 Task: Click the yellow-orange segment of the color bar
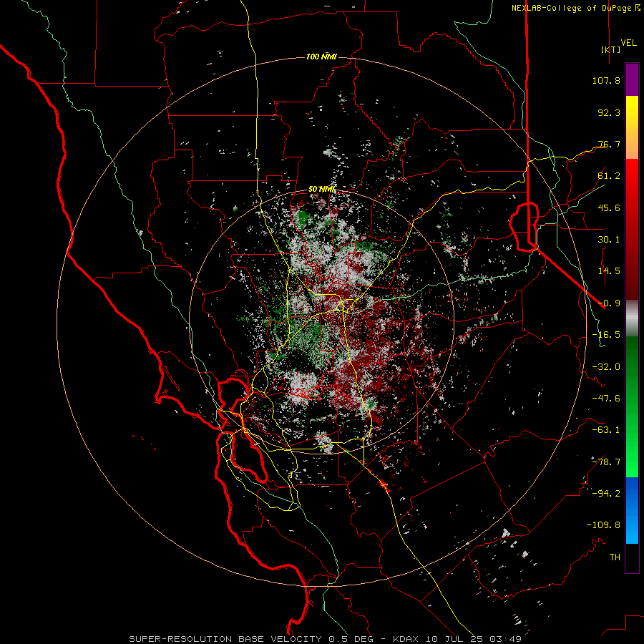pyautogui.click(x=632, y=127)
